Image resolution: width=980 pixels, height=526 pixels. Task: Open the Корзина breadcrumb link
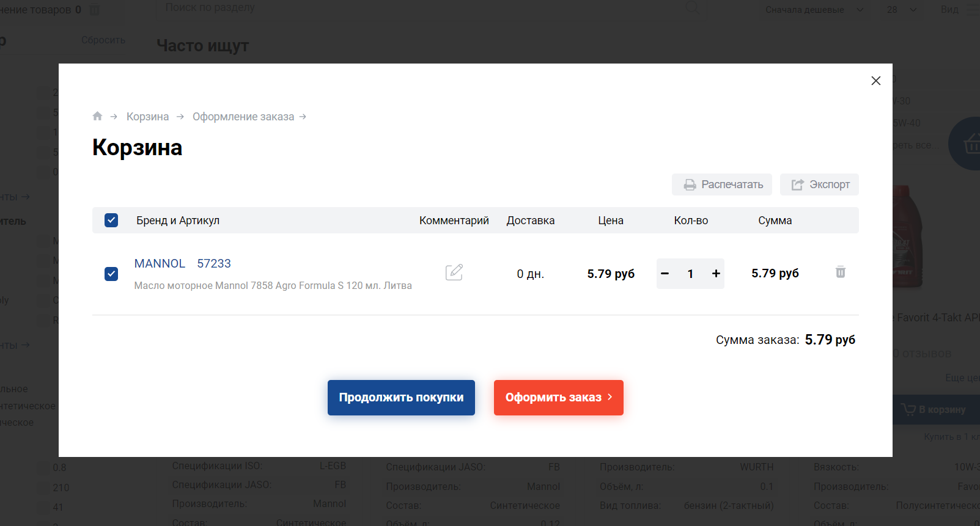tap(147, 117)
